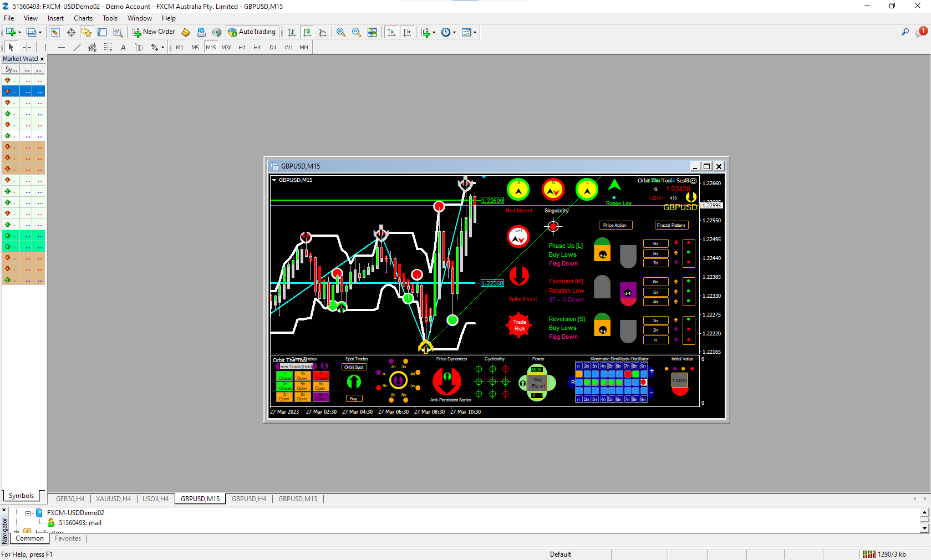Enable chart auto scroll
This screenshot has height=560, width=931.
(x=391, y=32)
